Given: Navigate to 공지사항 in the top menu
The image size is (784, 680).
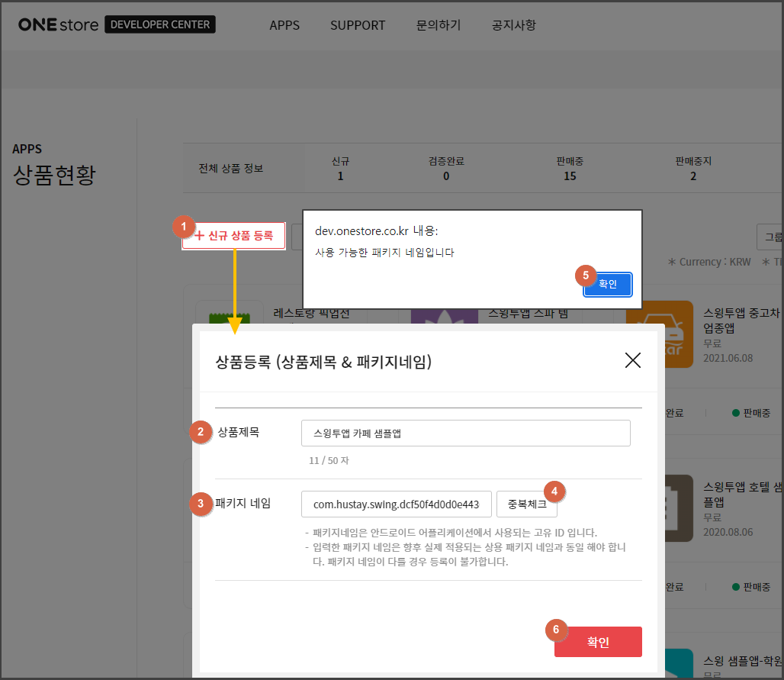Looking at the screenshot, I should click(x=514, y=25).
